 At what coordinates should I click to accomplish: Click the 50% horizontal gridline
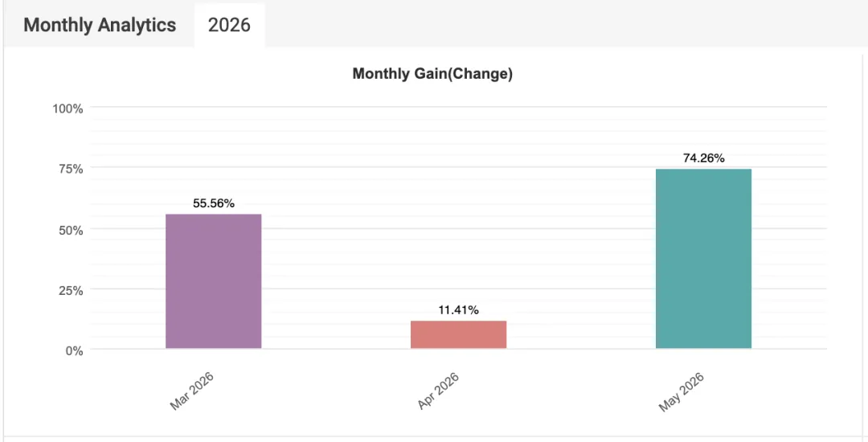[458, 228]
